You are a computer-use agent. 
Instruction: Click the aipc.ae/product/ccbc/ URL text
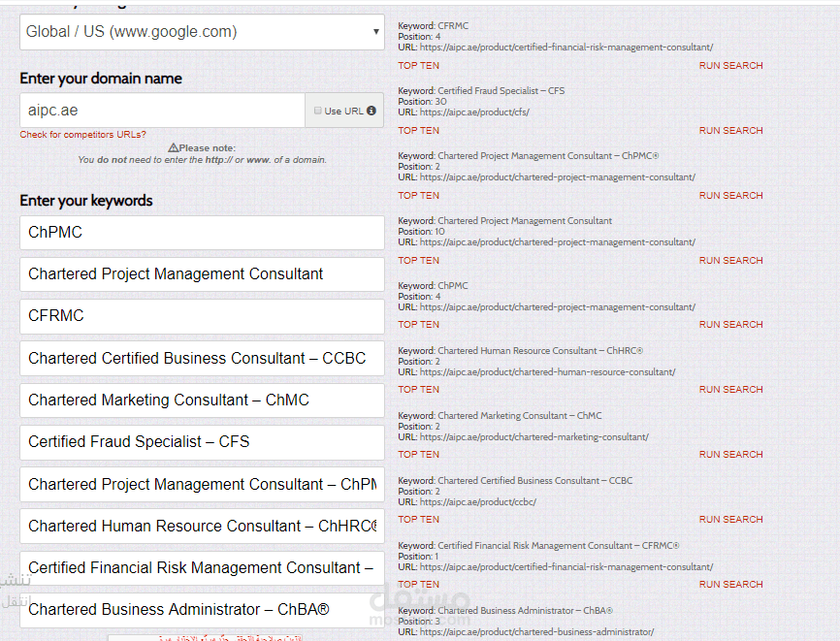[478, 502]
